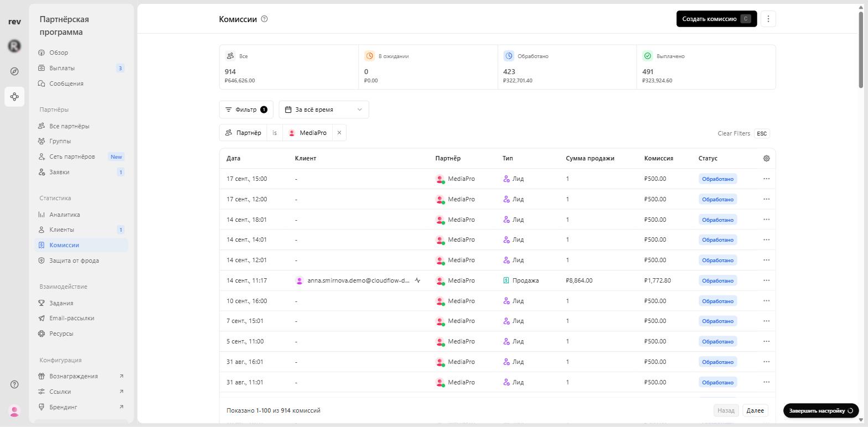Open row actions for 5 сент., 11:00 commission
The image size is (868, 427).
click(x=766, y=341)
